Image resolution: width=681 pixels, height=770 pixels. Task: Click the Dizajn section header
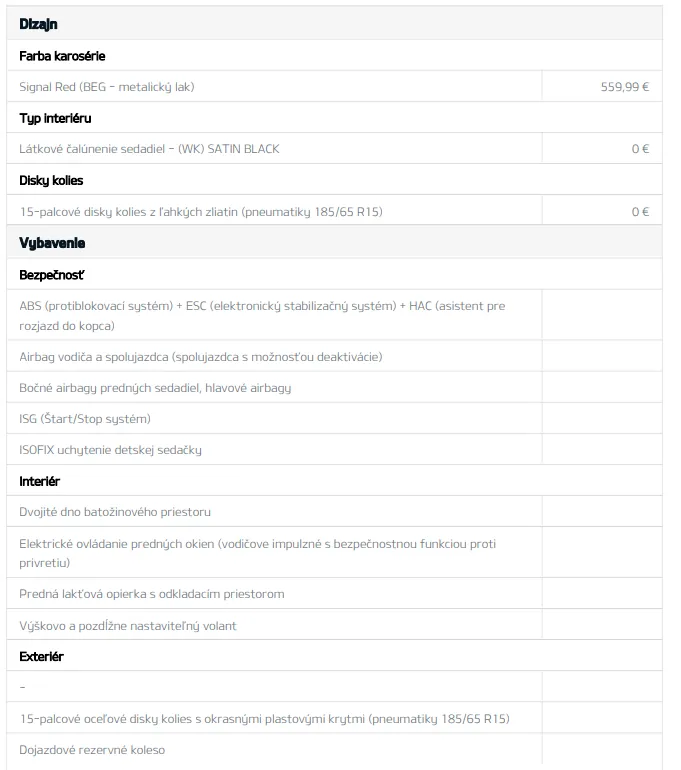pyautogui.click(x=38, y=24)
